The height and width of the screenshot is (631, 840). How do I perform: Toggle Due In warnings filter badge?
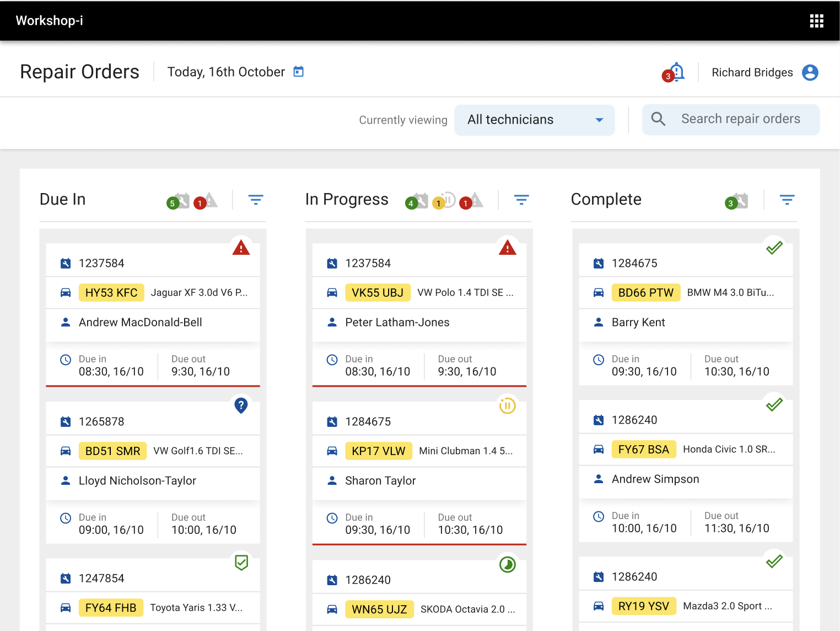pyautogui.click(x=206, y=201)
